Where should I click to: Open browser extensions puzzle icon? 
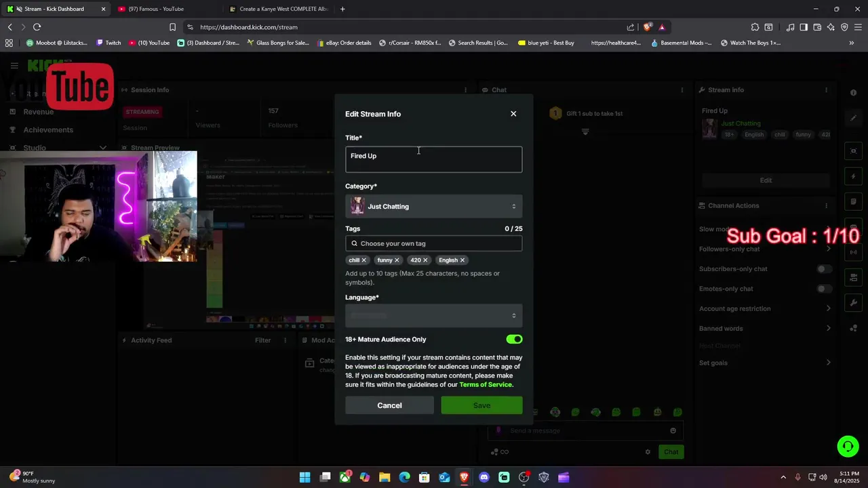point(755,27)
